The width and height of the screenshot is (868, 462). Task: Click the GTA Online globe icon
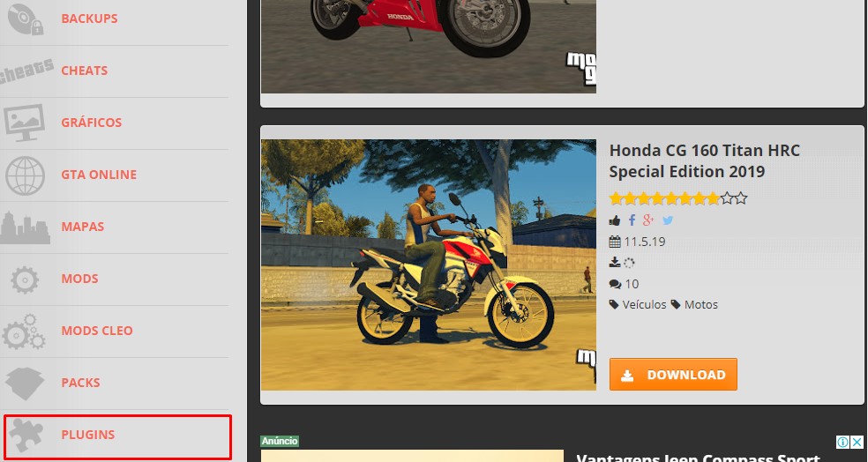[25, 175]
